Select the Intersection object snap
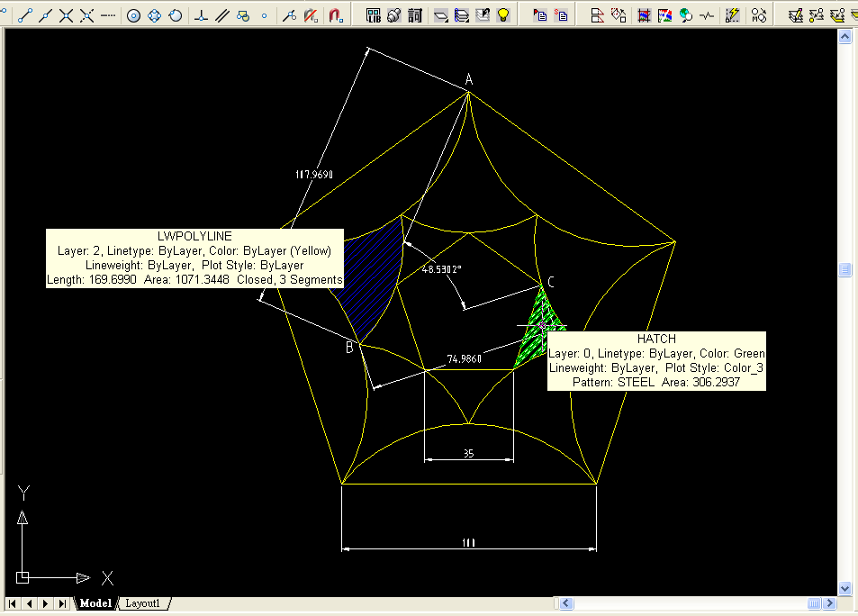Screen dimensions: 858x616 [67, 15]
